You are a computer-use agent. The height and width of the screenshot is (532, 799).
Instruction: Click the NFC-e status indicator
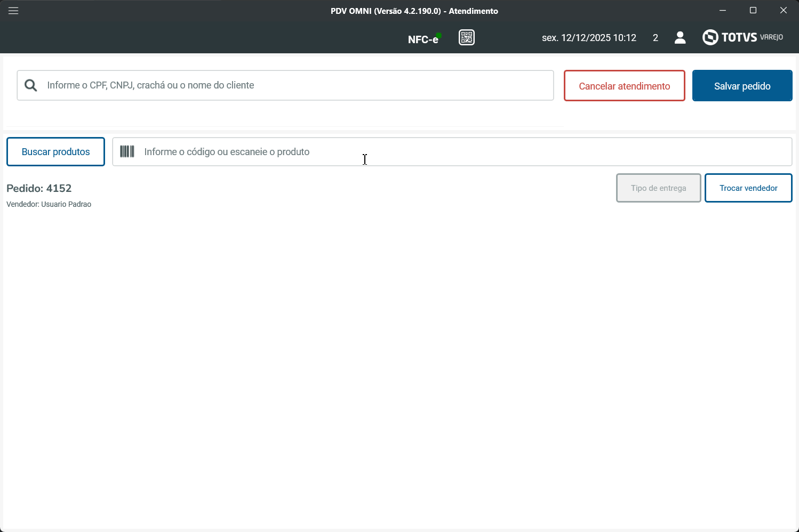pyautogui.click(x=425, y=38)
